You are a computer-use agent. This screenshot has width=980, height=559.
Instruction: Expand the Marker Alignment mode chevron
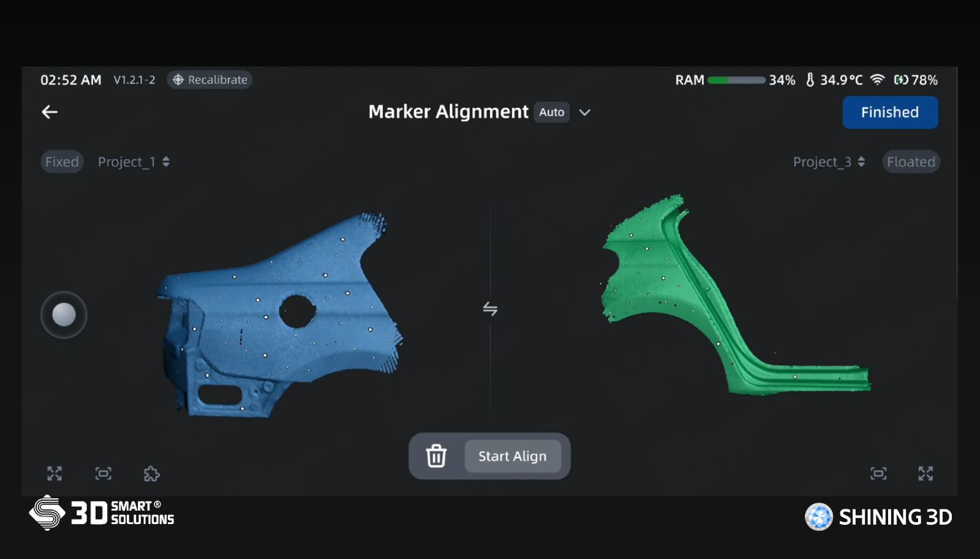coord(585,112)
